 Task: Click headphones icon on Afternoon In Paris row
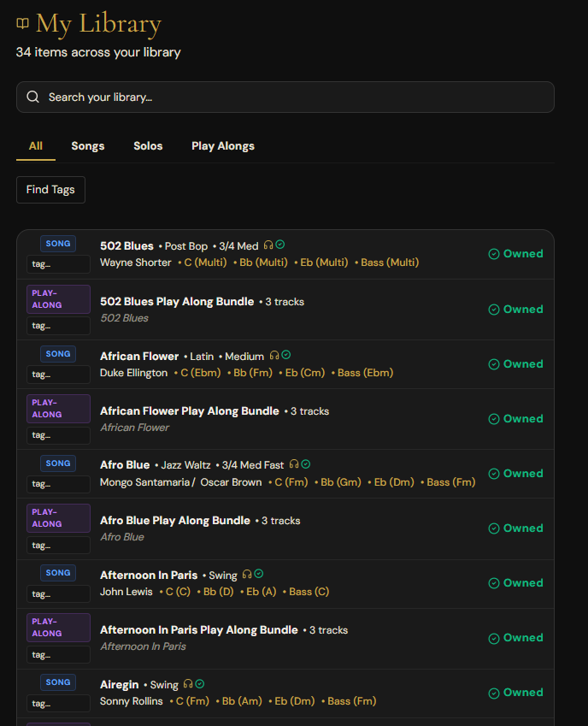coord(247,574)
